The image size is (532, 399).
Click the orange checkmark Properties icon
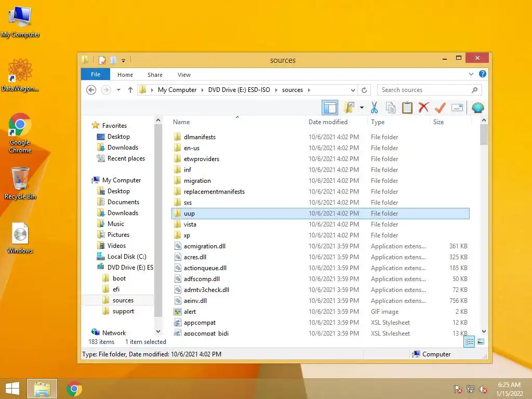pyautogui.click(x=440, y=108)
